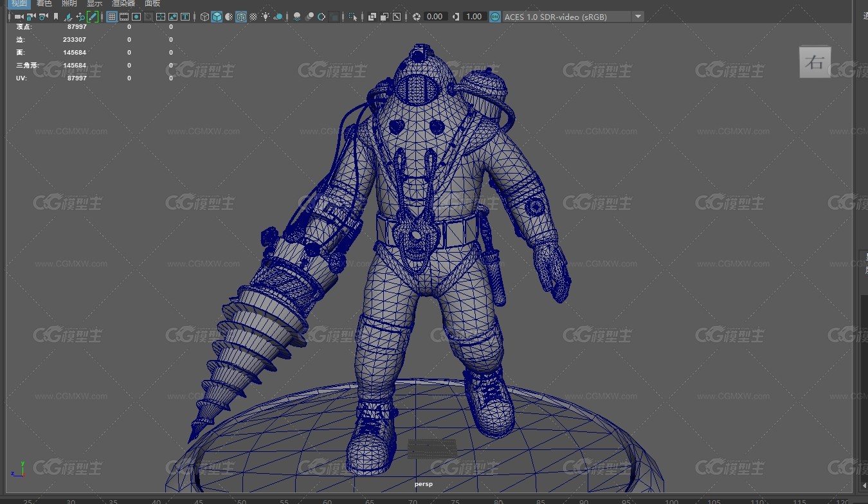Click the UV count 87997
868x504 pixels.
pyautogui.click(x=77, y=78)
